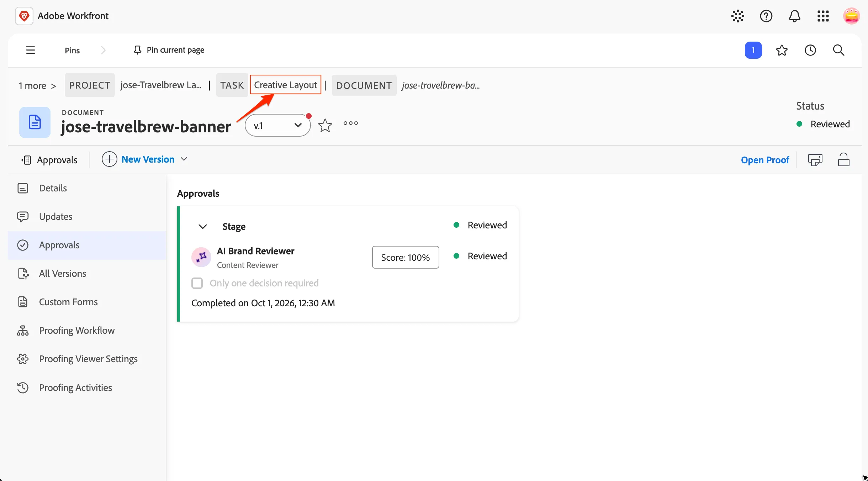Screen dimensions: 868x481
Task: Toggle Only one decision required checkbox
Action: [x=197, y=283]
